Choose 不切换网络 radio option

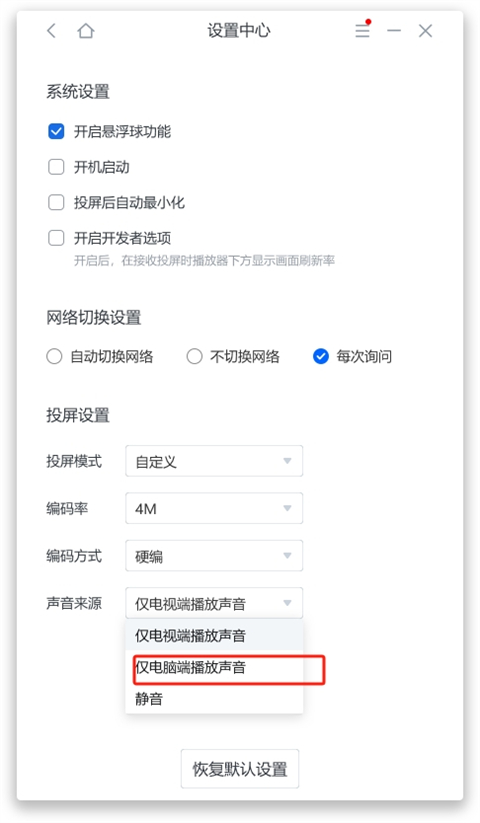pos(194,357)
